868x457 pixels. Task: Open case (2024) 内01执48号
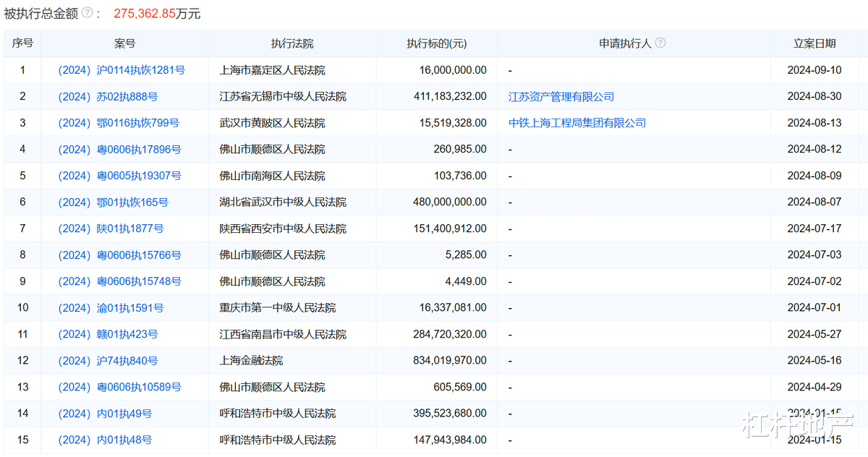105,440
